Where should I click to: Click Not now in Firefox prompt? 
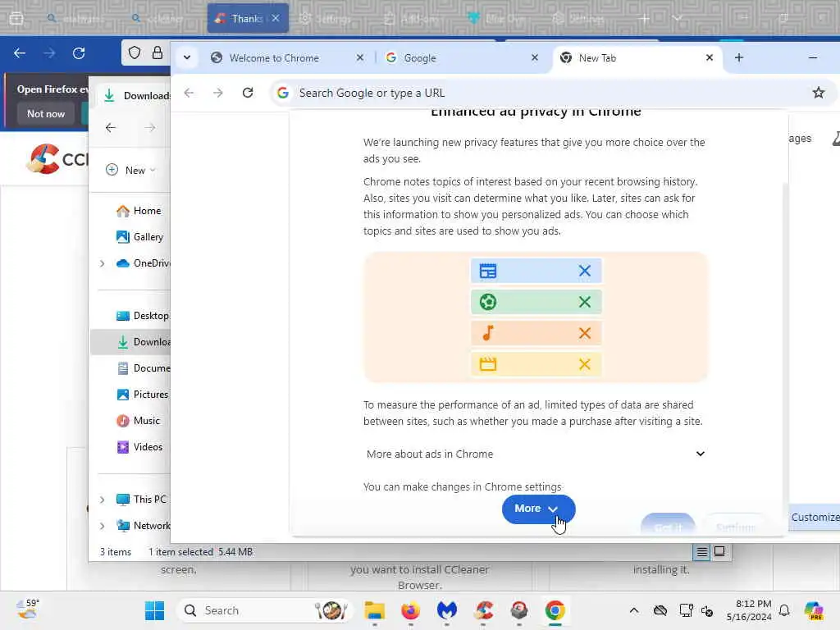point(46,113)
